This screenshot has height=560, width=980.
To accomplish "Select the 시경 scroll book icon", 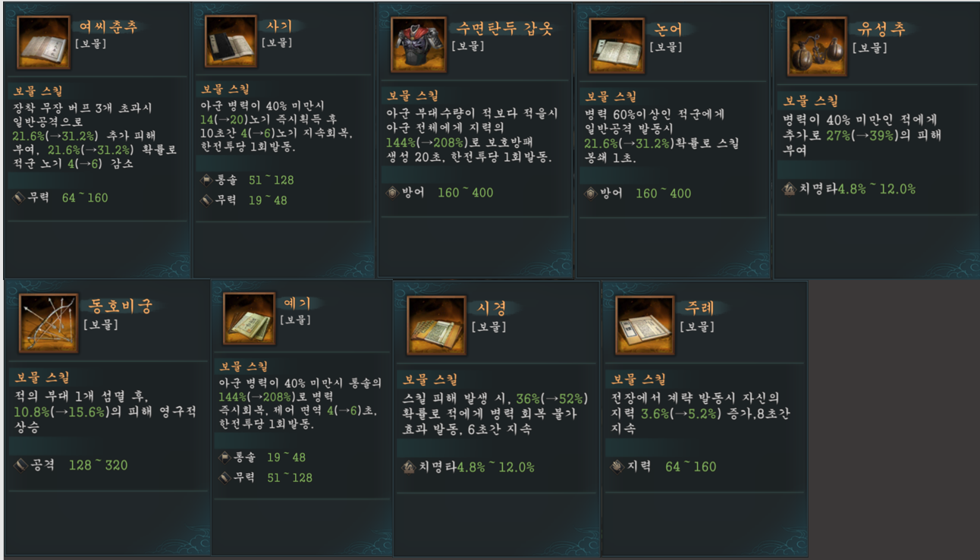I will [x=435, y=322].
